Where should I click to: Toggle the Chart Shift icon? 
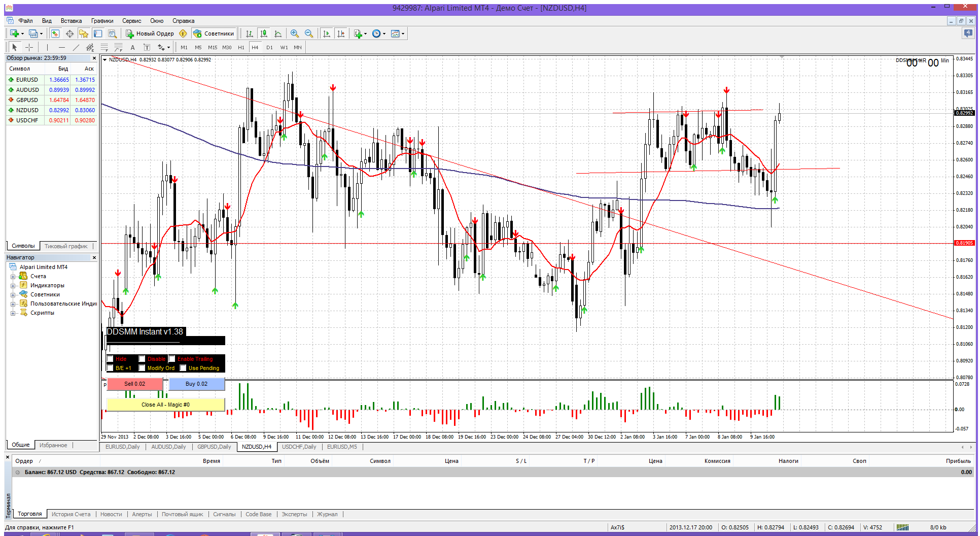click(x=341, y=33)
